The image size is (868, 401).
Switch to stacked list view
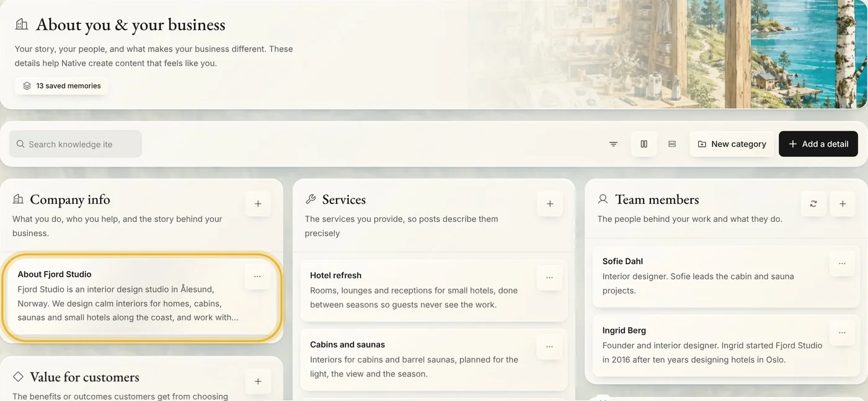tap(672, 144)
